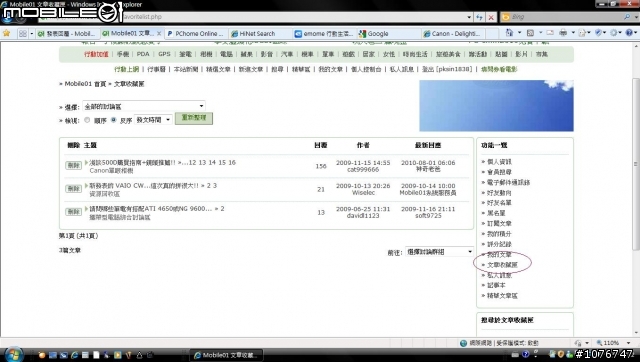Open 訂閱文章 in the function list

(x=499, y=224)
